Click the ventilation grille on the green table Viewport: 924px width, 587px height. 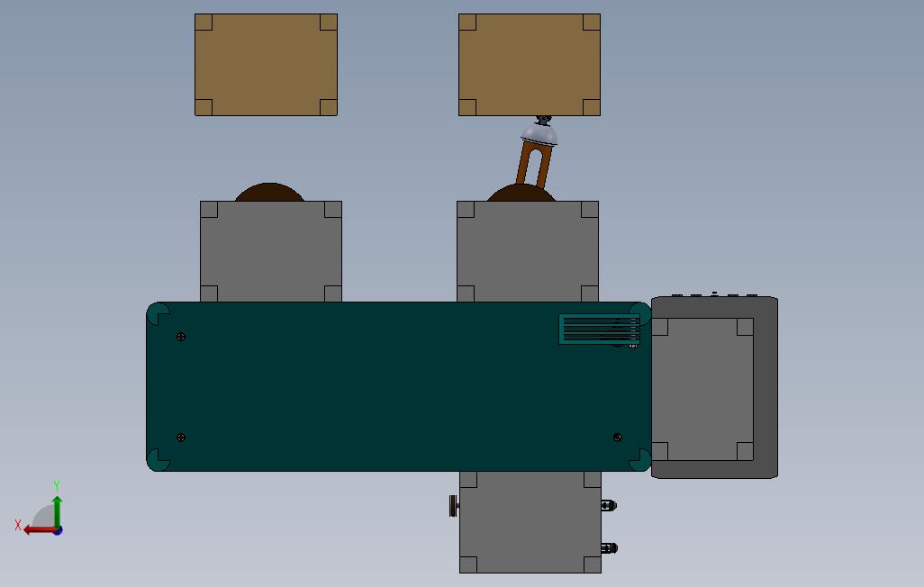point(599,329)
